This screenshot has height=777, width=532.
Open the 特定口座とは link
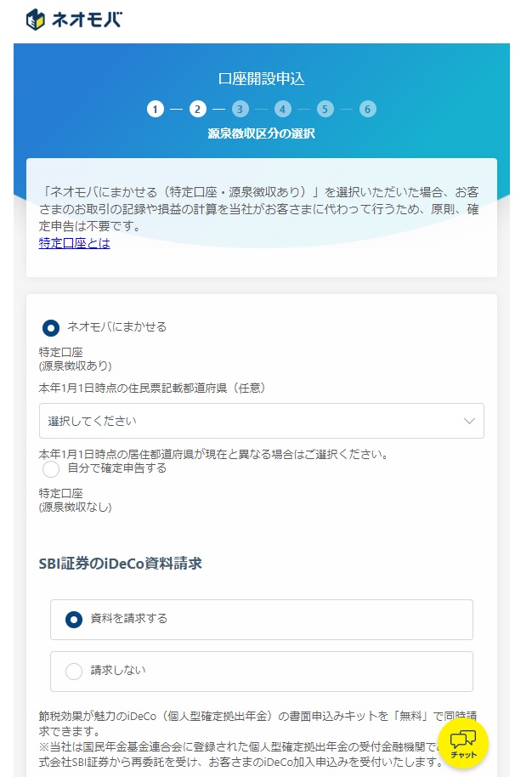(75, 243)
